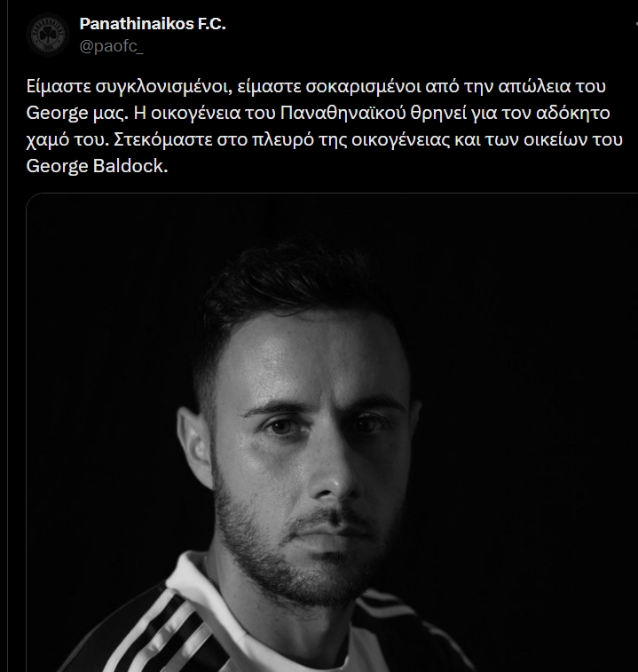
Task: Open the tweet's more options dots
Action: coord(636,25)
